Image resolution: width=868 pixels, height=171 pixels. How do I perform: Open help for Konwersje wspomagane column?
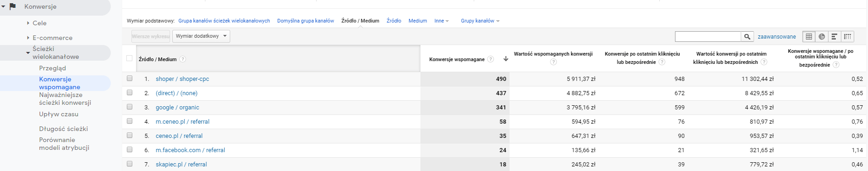click(x=490, y=59)
